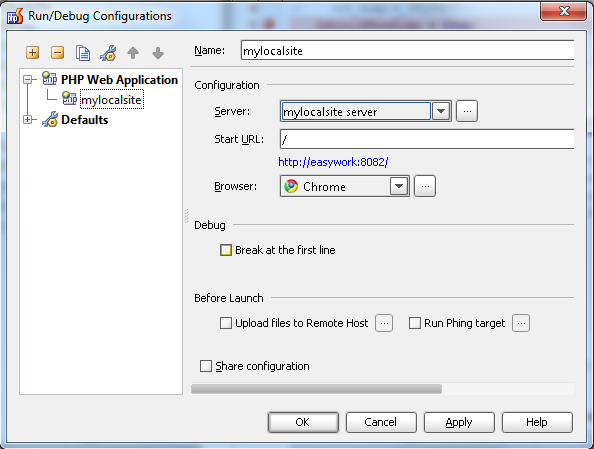The width and height of the screenshot is (594, 449).
Task: Move the configuration up with arrow icon
Action: click(133, 53)
